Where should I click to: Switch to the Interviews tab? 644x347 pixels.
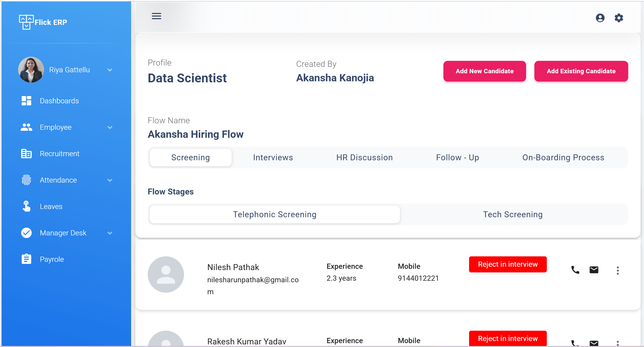pyautogui.click(x=273, y=157)
